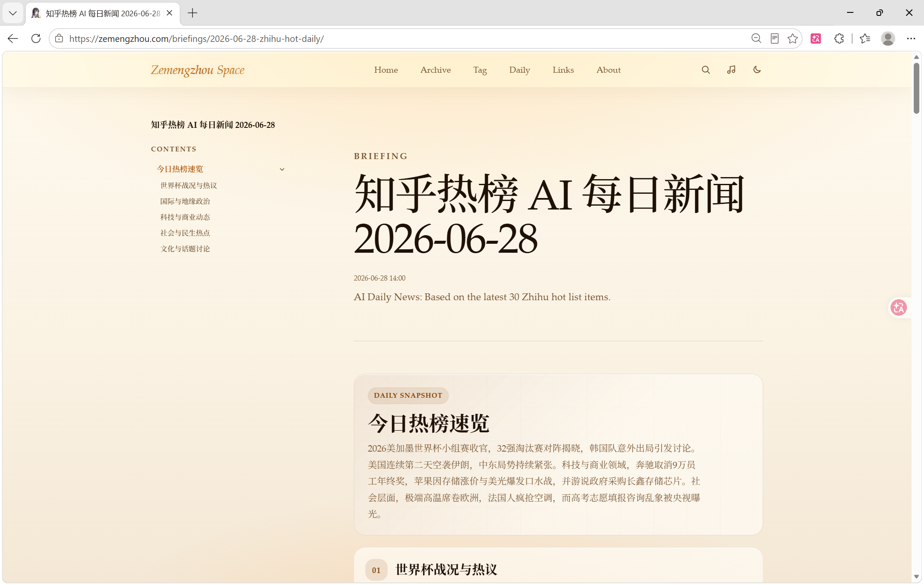This screenshot has height=585, width=924.
Task: Minimize the browser window
Action: 850,13
